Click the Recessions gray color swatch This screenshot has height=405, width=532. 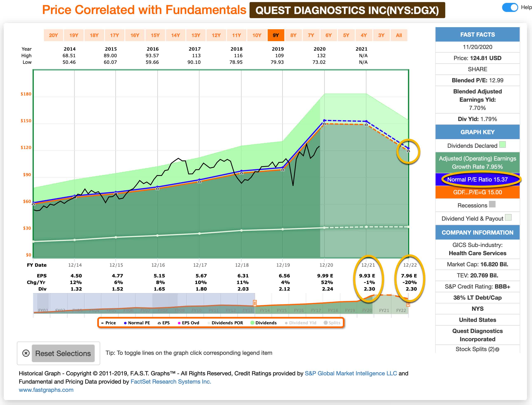pyautogui.click(x=492, y=204)
